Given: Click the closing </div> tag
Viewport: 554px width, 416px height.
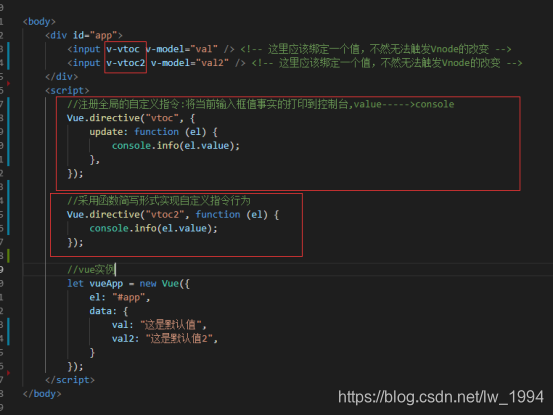Looking at the screenshot, I should (61, 77).
